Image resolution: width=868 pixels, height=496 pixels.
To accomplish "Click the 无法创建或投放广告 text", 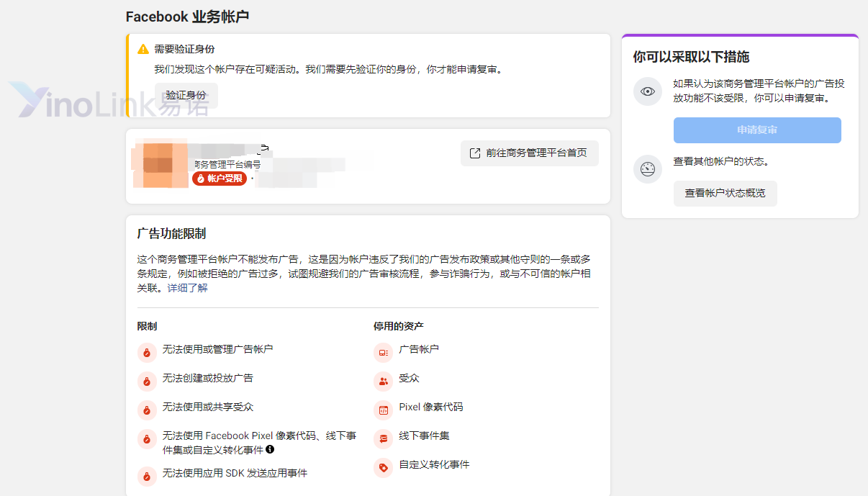I will point(208,378).
